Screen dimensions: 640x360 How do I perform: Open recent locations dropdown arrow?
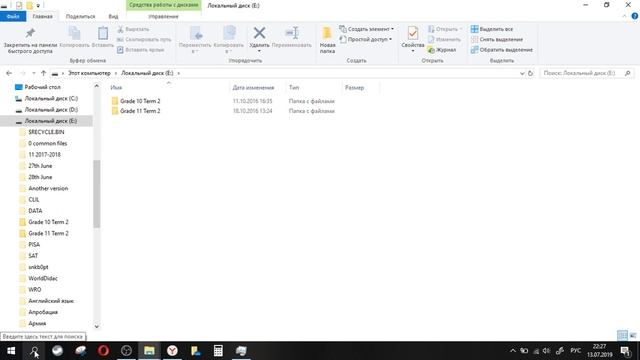[33, 73]
